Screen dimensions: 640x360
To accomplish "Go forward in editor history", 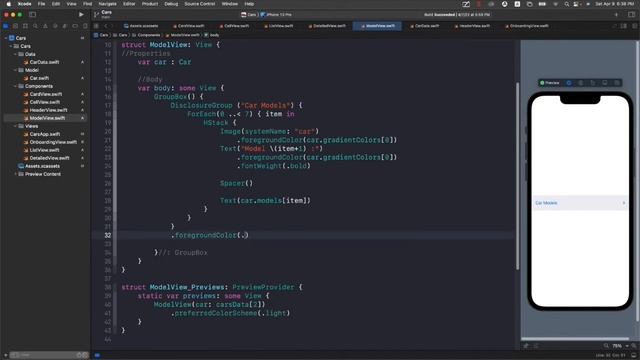I will click(113, 26).
